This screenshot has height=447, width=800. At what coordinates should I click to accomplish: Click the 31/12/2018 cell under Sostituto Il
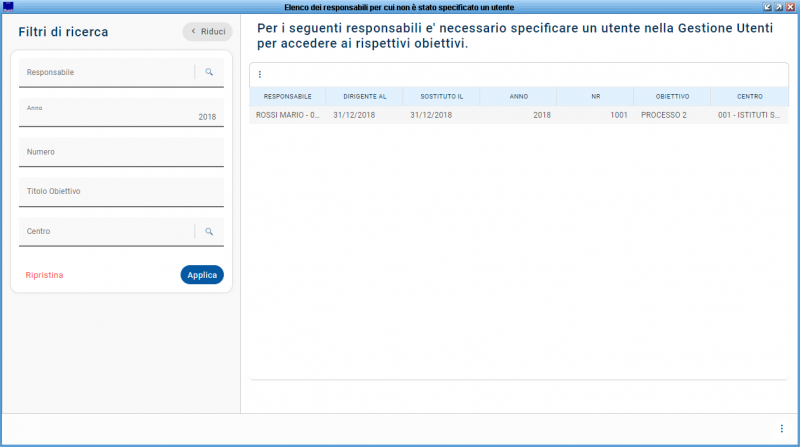point(441,115)
